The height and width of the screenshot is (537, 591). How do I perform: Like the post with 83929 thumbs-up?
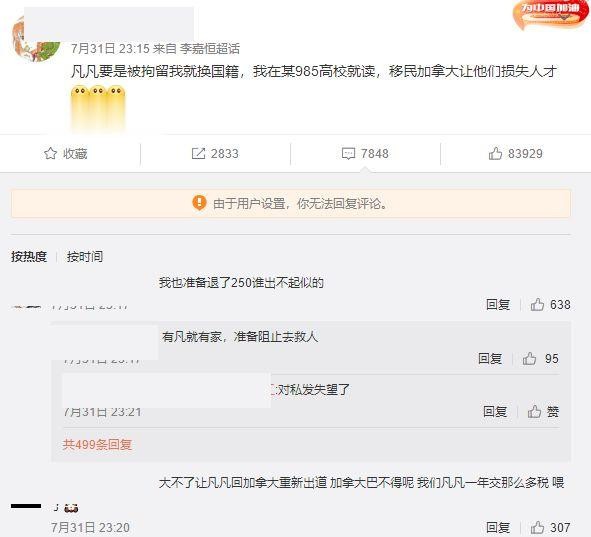tap(495, 153)
